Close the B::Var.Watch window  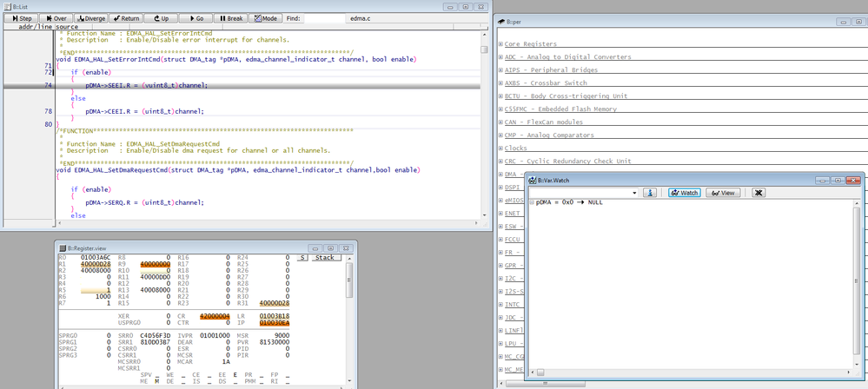click(x=853, y=181)
